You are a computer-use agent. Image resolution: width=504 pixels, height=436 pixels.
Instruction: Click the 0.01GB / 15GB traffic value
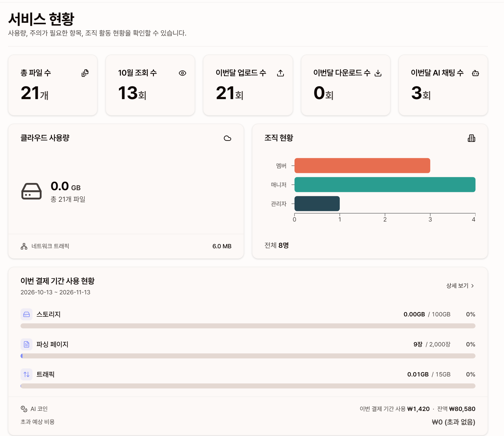(x=429, y=374)
